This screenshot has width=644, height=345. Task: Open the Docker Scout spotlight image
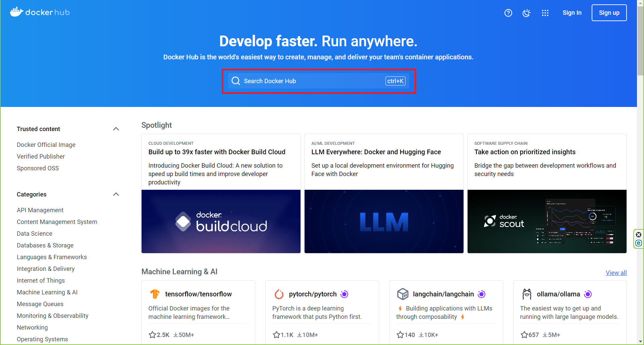point(547,221)
